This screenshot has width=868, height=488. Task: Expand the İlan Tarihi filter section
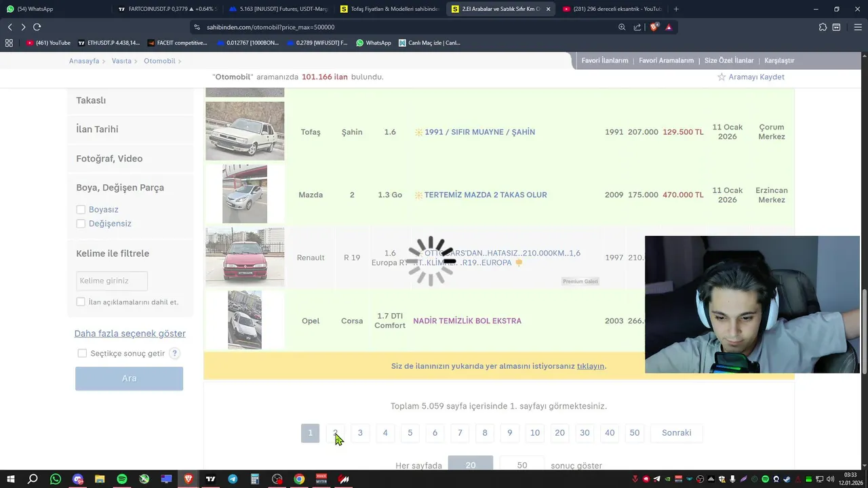pyautogui.click(x=130, y=129)
